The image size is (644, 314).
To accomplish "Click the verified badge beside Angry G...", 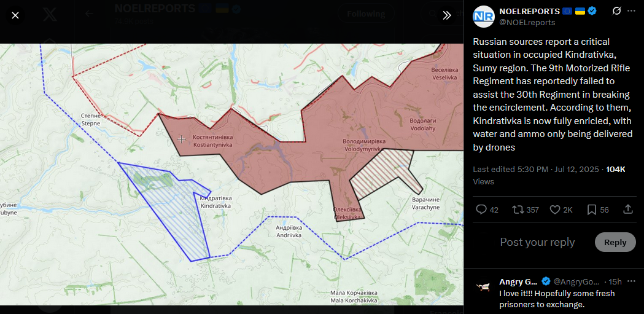I will [x=546, y=281].
